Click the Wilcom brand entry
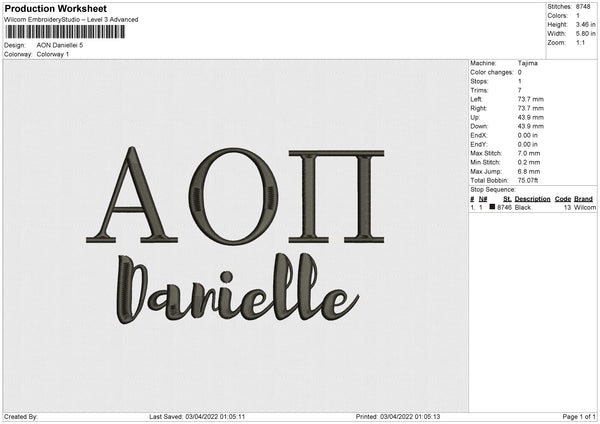This screenshot has width=600, height=424. click(x=585, y=207)
